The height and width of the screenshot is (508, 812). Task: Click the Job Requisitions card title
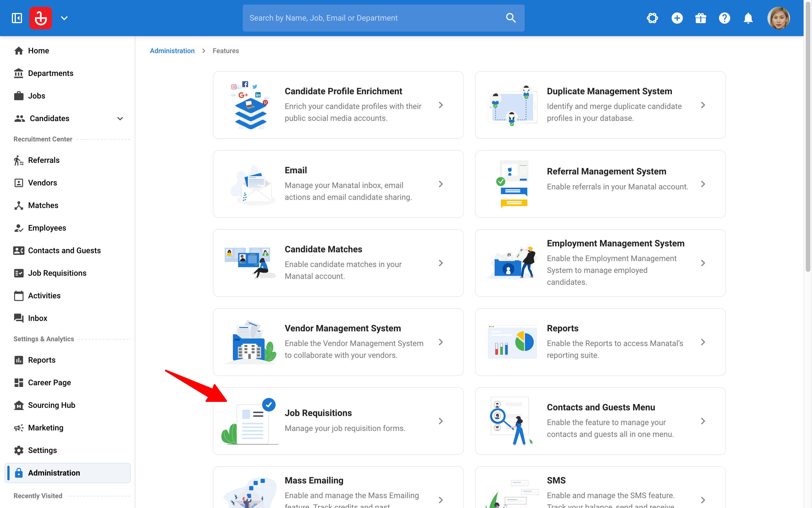318,413
